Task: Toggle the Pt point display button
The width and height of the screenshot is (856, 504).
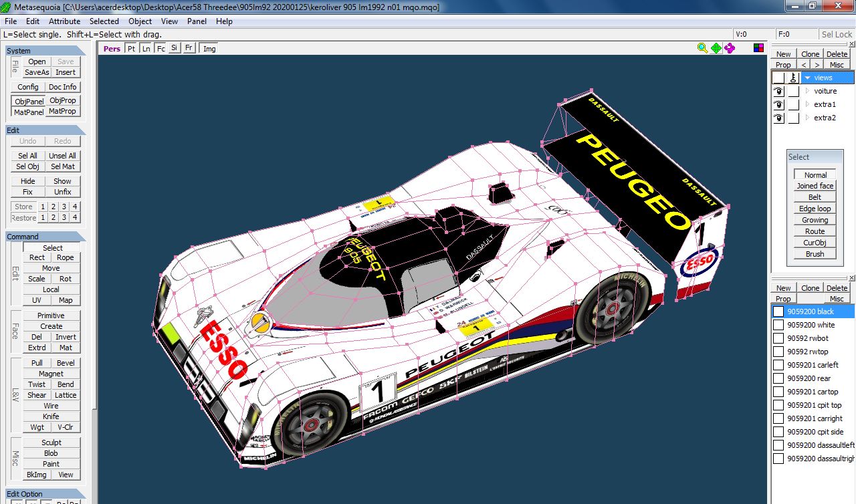Action: point(131,48)
